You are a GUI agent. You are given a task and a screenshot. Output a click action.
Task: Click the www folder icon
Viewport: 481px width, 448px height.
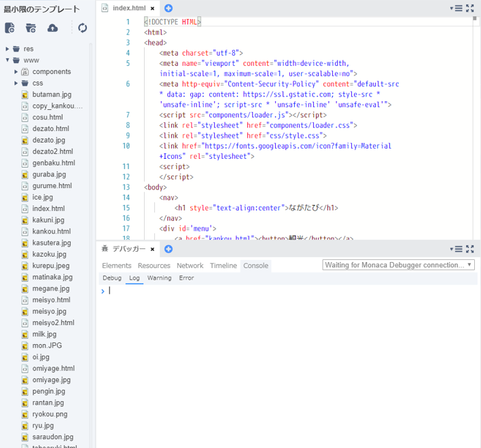coord(16,60)
